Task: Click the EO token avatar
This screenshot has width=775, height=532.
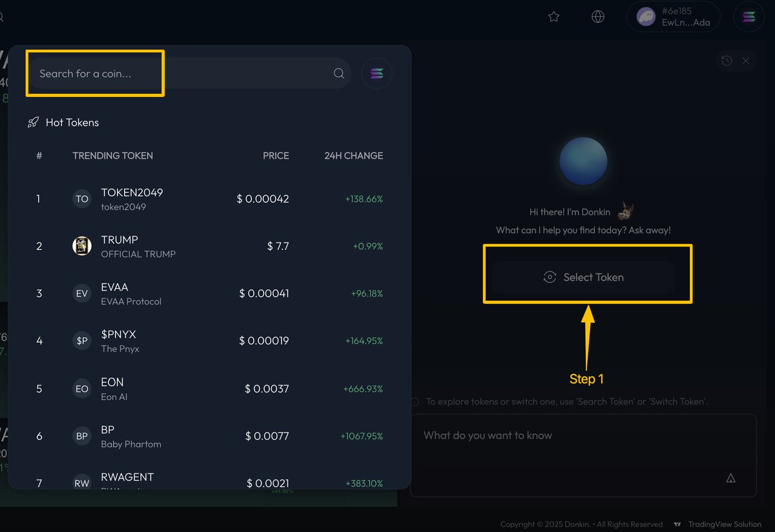Action: (82, 389)
